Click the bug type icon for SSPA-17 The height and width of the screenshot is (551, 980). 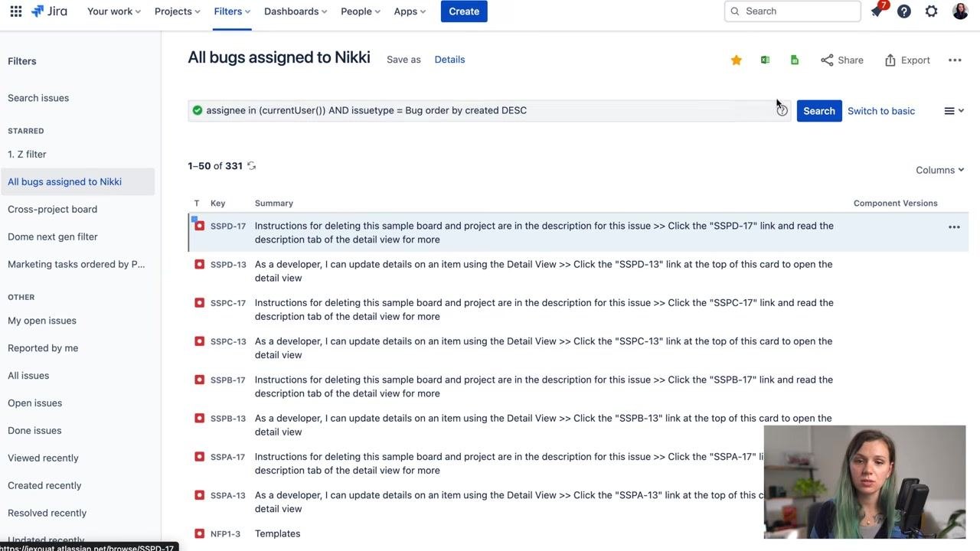pyautogui.click(x=199, y=457)
